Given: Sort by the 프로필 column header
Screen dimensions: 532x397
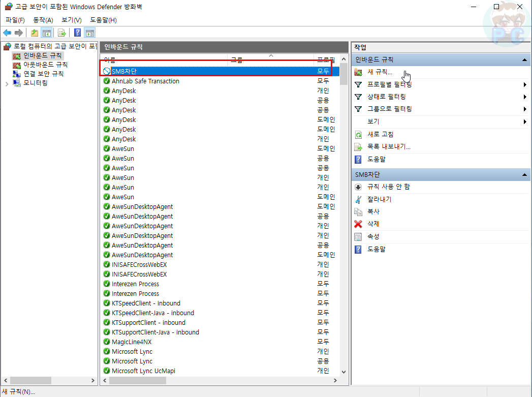Looking at the screenshot, I should [326, 59].
